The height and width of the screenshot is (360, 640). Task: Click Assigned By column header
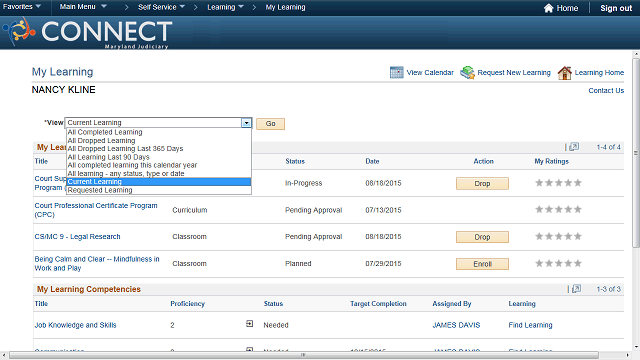point(452,304)
